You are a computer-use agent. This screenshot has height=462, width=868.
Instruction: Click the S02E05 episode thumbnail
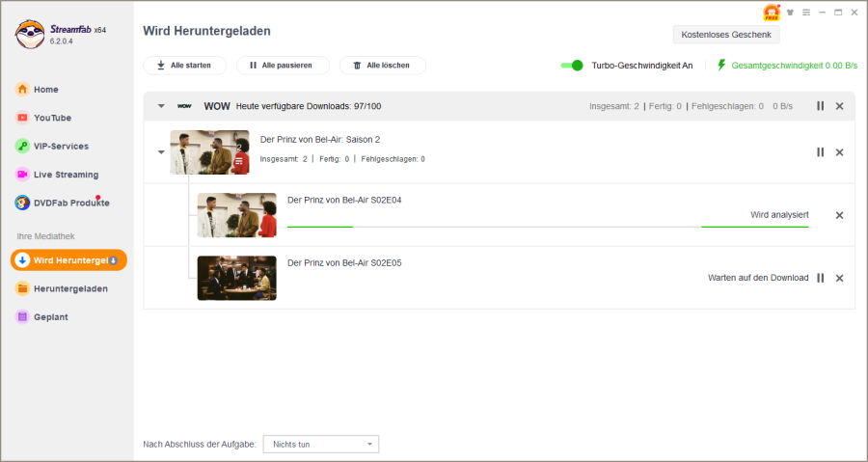point(237,278)
